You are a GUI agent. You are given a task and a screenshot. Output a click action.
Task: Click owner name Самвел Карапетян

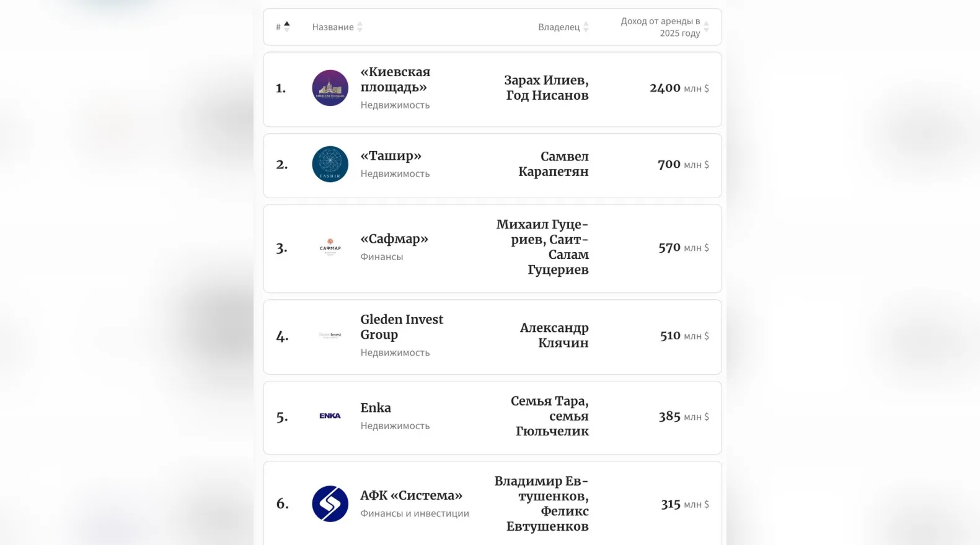554,164
